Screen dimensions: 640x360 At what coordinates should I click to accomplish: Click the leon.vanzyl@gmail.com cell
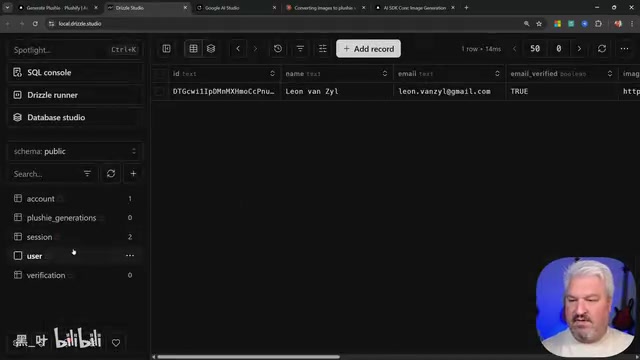pos(449,91)
